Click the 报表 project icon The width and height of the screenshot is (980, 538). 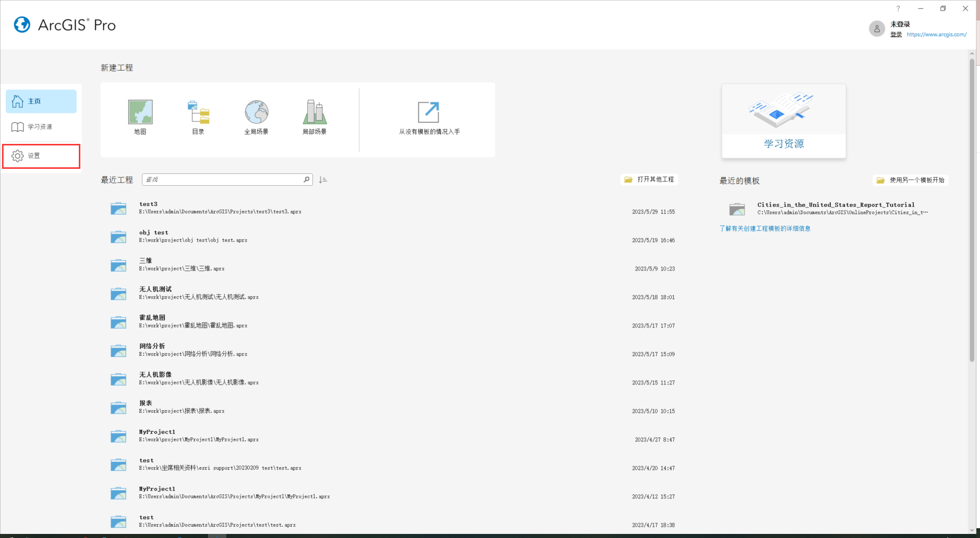point(118,408)
